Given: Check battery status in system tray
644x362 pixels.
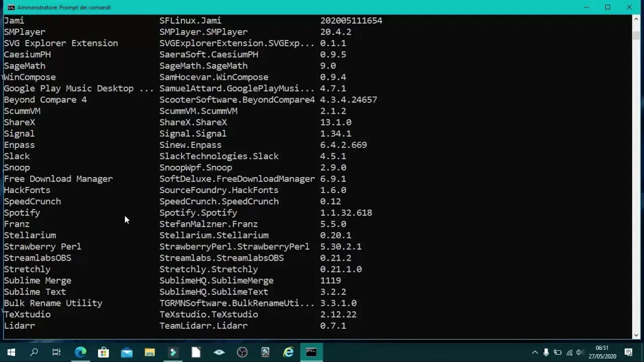Looking at the screenshot, I should [x=557, y=352].
